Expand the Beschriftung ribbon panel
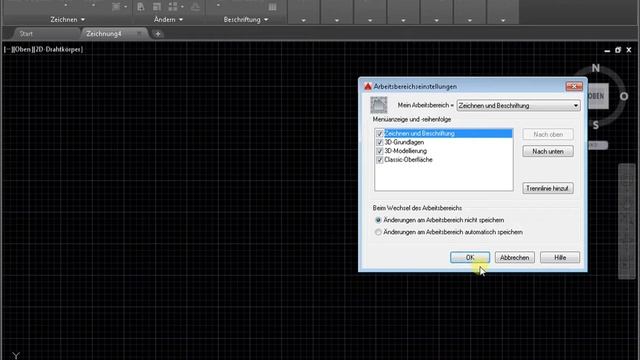Image resolution: width=640 pixels, height=360 pixels. pos(246,20)
